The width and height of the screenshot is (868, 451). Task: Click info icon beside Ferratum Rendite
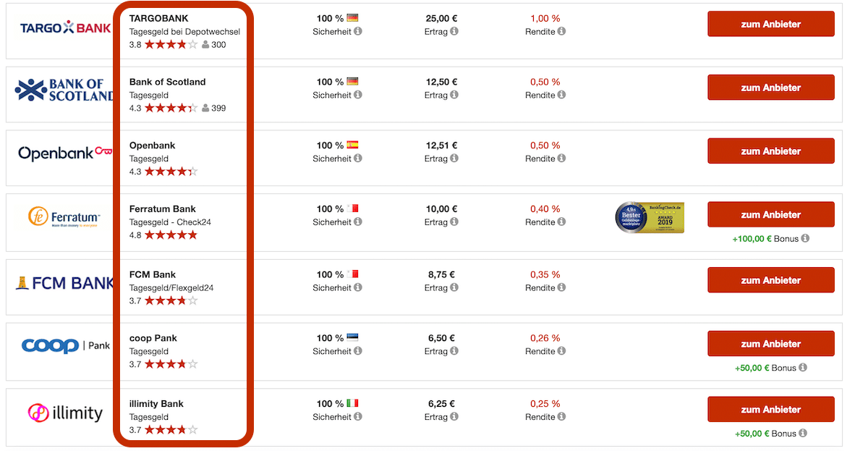[x=561, y=222]
